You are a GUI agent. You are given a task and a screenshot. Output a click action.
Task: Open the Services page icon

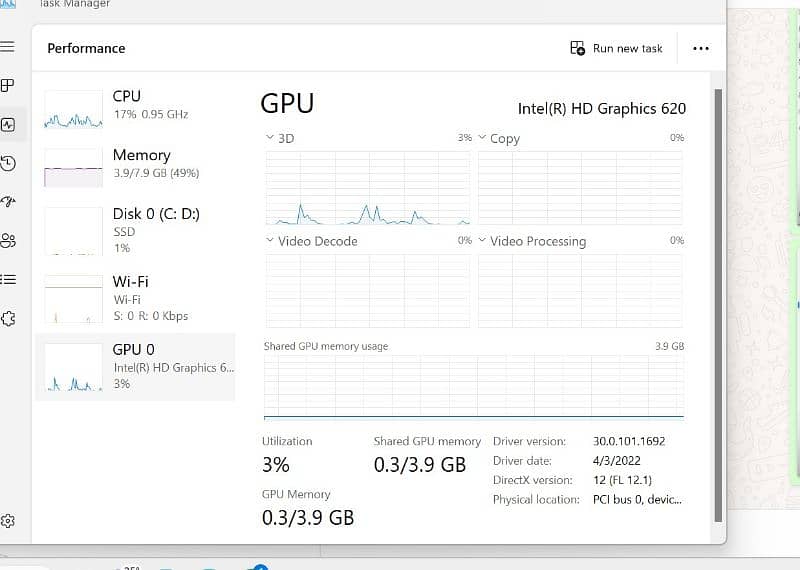pos(8,318)
